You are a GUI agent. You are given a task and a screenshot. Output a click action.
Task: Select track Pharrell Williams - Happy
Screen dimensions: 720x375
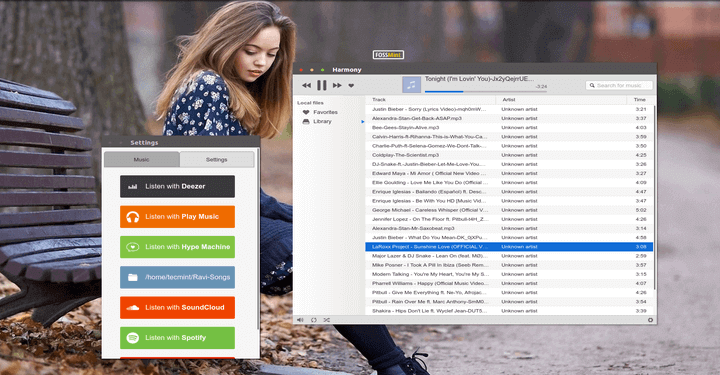[x=509, y=284]
